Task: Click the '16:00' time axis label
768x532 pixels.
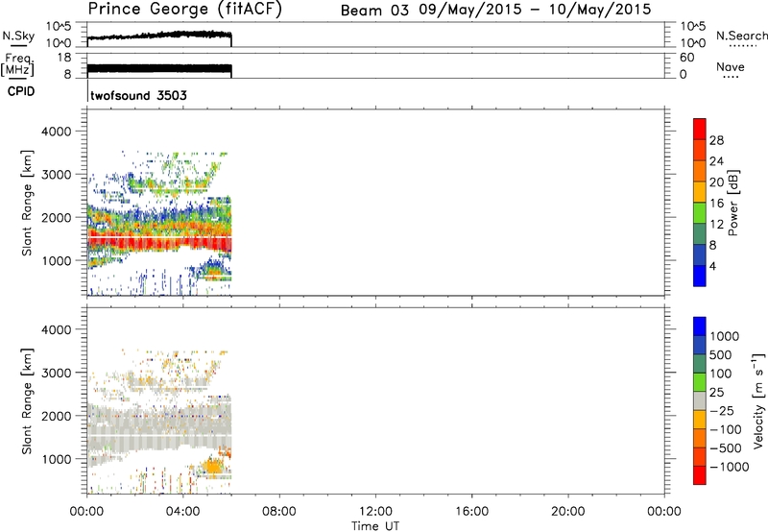Action: (471, 512)
